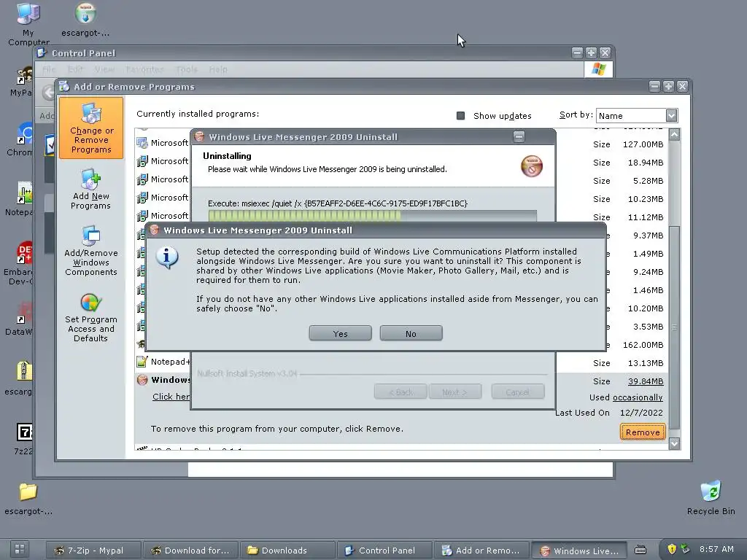Open the 7z22 desktop icon
The width and height of the screenshot is (747, 560).
24,438
